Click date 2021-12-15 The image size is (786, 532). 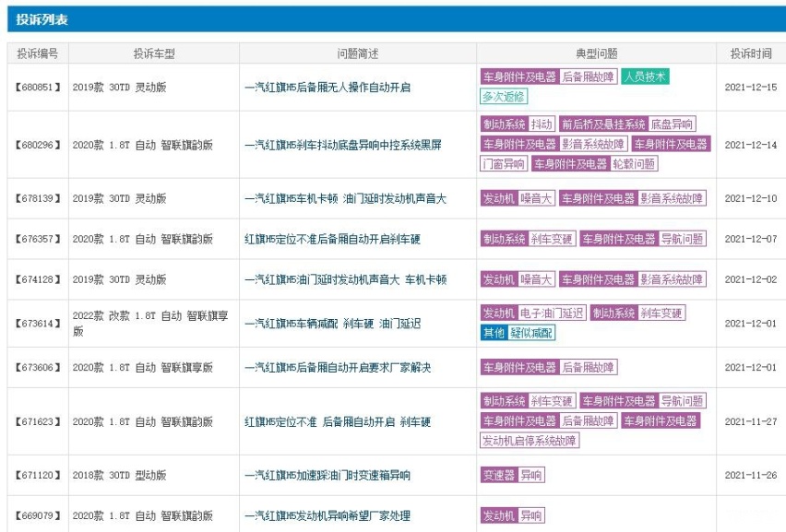750,88
